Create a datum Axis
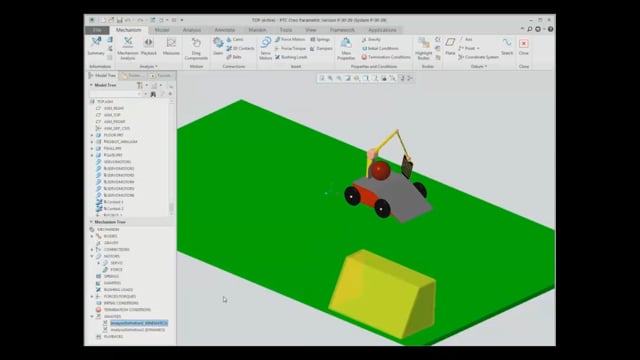640x360 pixels. (465, 40)
